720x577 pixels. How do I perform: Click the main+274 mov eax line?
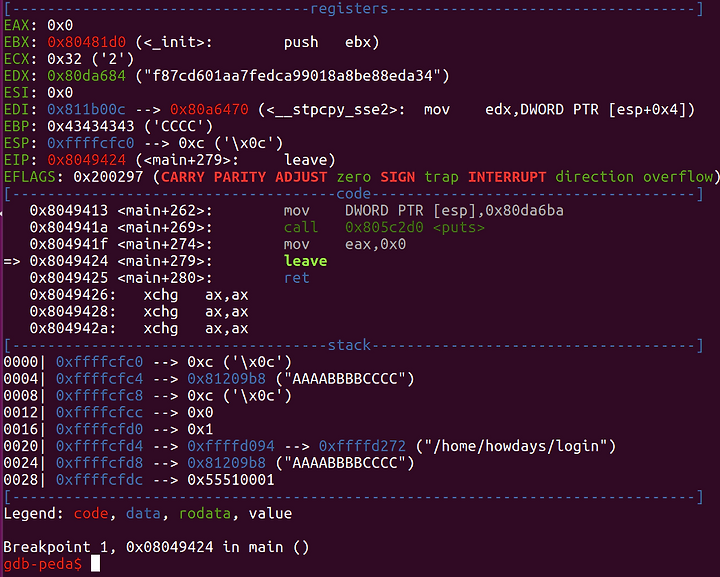click(218, 244)
